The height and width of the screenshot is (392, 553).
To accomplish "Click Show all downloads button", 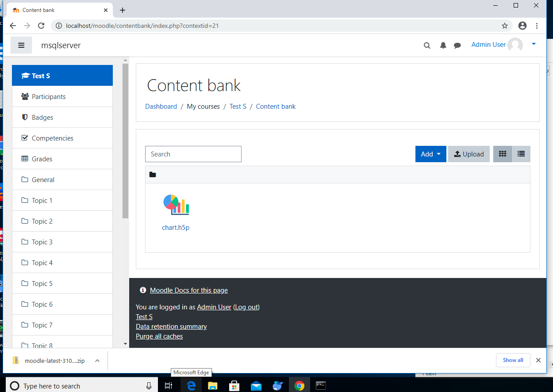I will pyautogui.click(x=513, y=360).
